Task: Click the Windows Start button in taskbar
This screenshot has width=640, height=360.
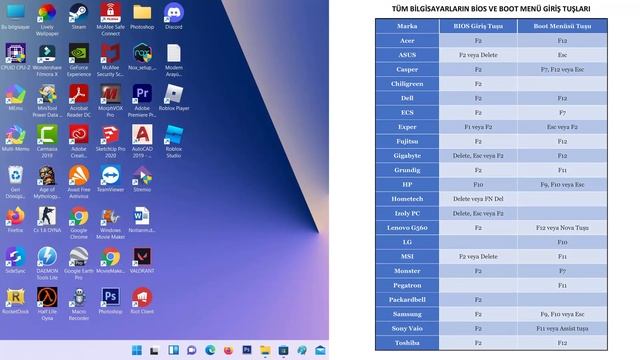Action: (x=137, y=350)
